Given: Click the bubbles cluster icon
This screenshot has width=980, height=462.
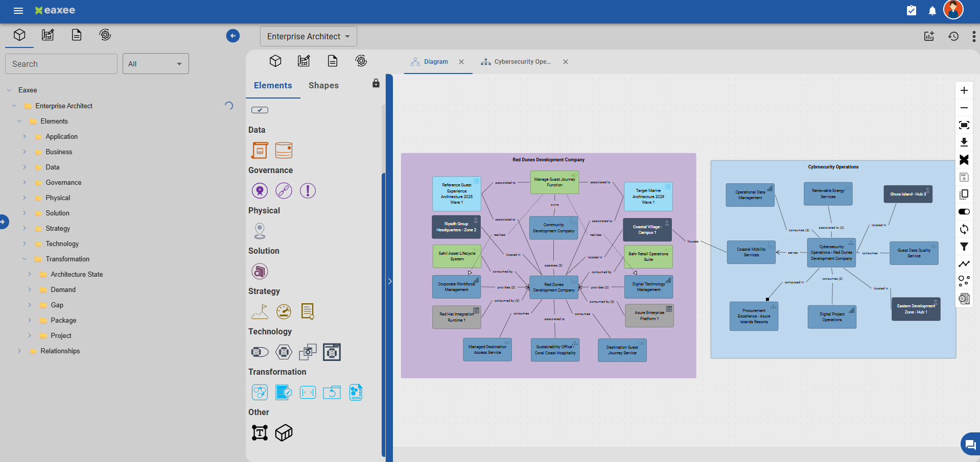Looking at the screenshot, I should [x=964, y=281].
